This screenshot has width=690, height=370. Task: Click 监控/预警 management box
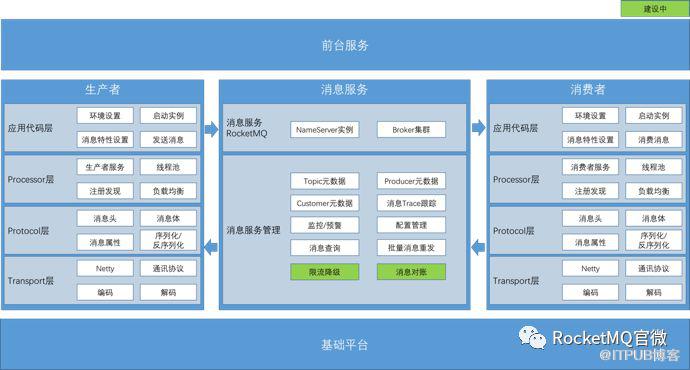pyautogui.click(x=324, y=225)
